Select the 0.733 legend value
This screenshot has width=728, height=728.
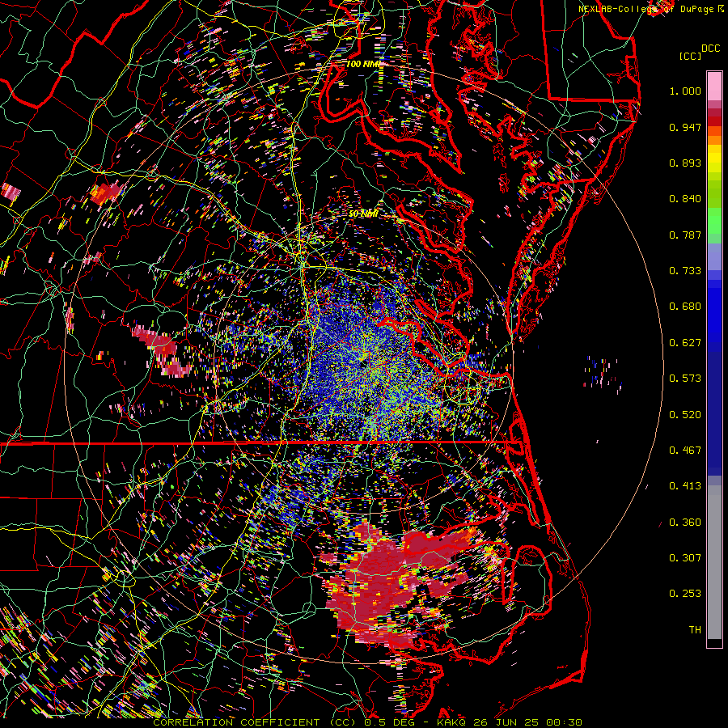tap(685, 271)
